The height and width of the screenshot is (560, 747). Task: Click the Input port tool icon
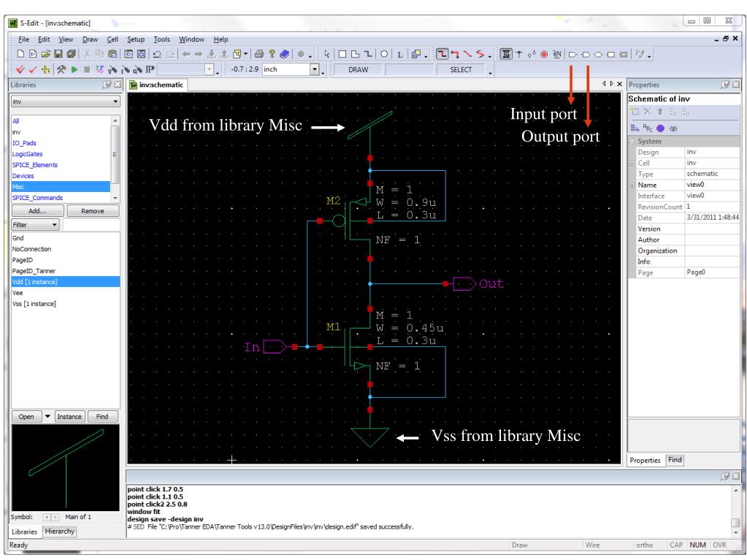(x=572, y=54)
